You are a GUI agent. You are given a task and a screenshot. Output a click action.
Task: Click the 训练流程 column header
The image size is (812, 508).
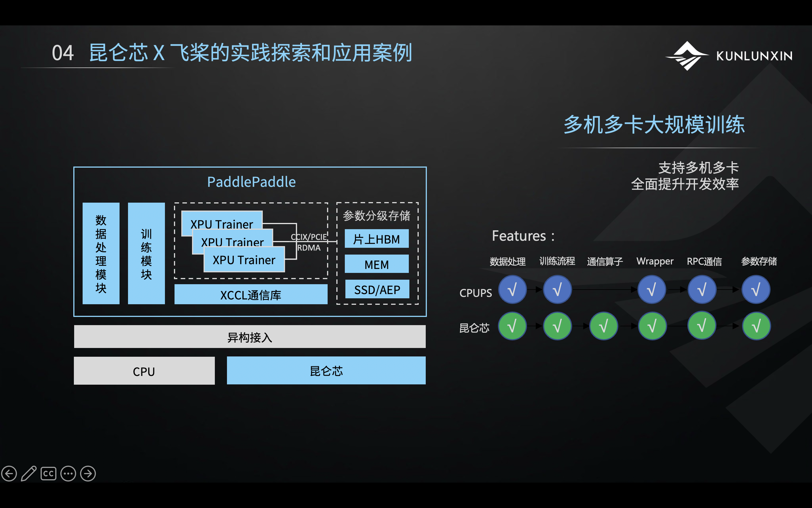point(557,261)
